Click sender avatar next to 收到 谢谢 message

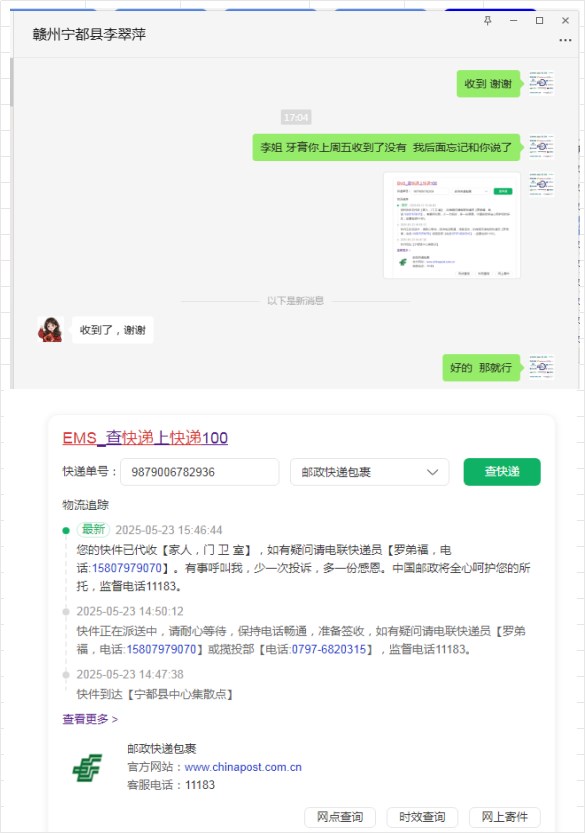click(x=541, y=83)
